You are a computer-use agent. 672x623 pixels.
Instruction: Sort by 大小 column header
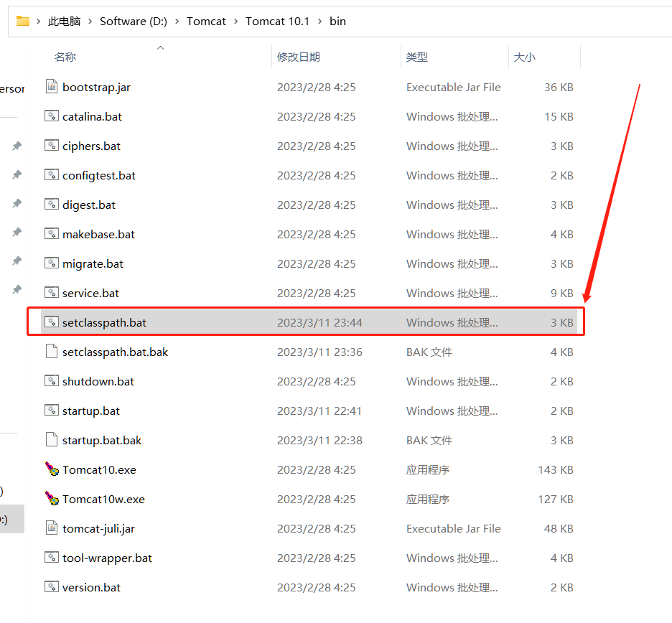click(x=525, y=57)
